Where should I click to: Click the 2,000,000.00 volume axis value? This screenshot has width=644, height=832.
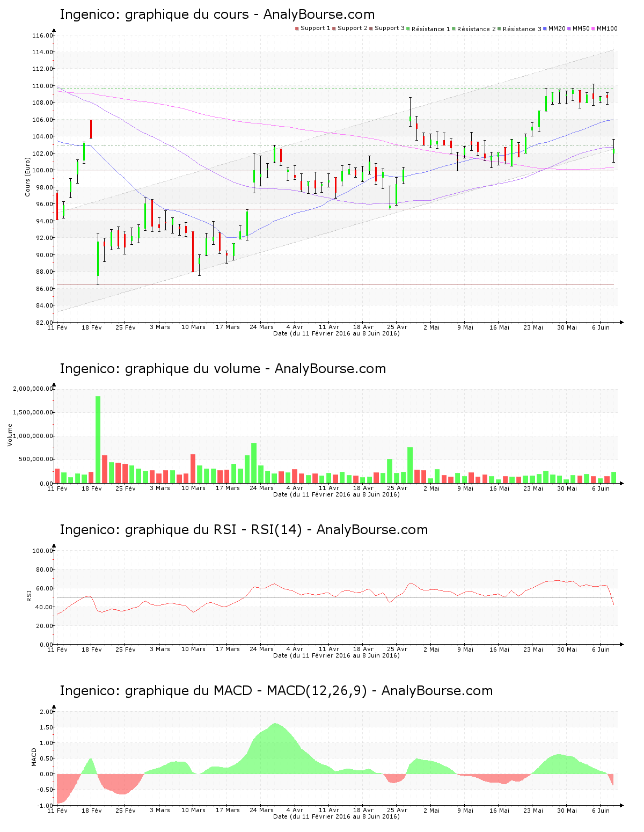(x=33, y=389)
